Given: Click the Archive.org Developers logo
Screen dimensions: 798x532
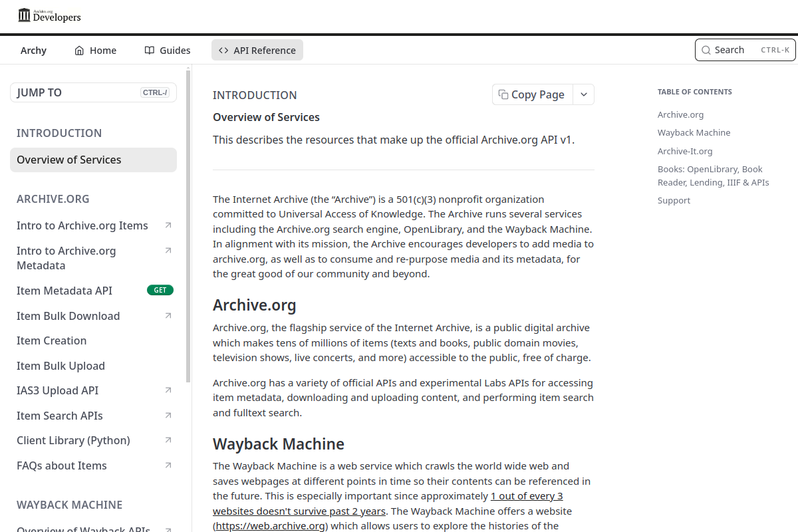Looking at the screenshot, I should pyautogui.click(x=49, y=15).
